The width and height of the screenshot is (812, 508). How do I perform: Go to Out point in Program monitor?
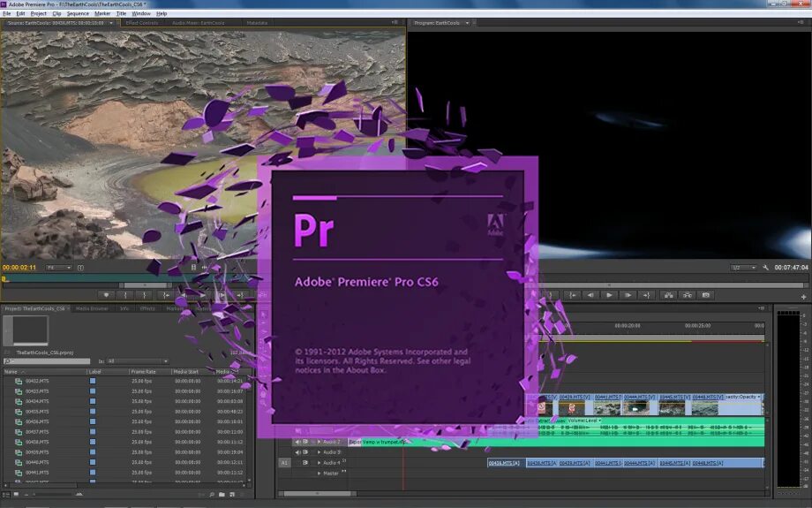click(x=646, y=295)
